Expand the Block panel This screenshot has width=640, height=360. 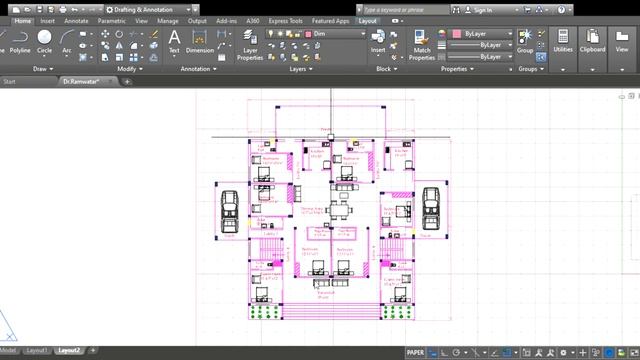pos(387,69)
